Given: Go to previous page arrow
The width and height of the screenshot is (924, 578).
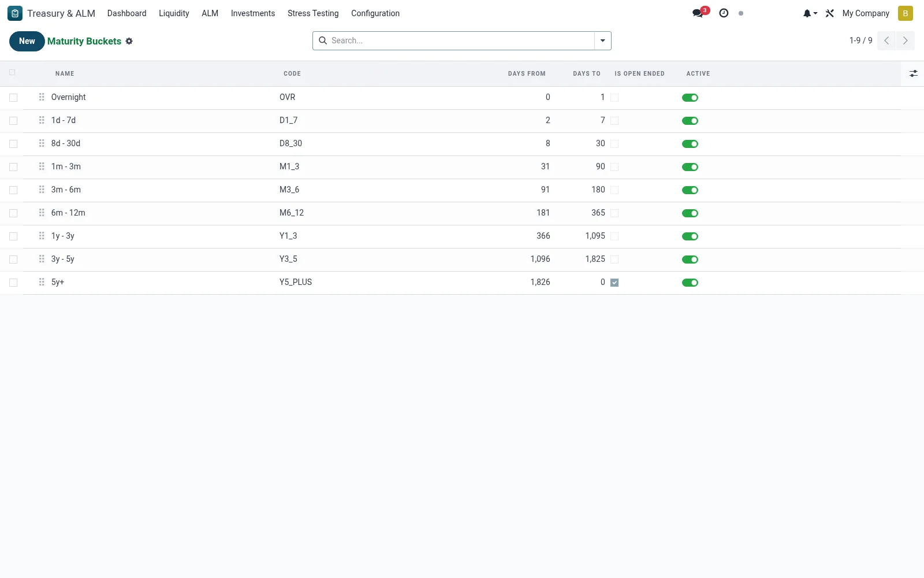Looking at the screenshot, I should point(886,40).
